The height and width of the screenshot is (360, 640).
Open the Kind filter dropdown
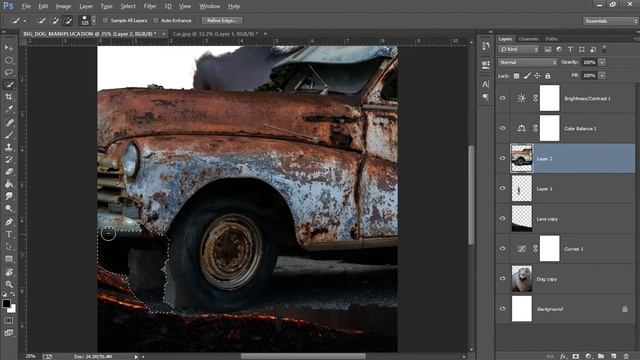(x=519, y=49)
